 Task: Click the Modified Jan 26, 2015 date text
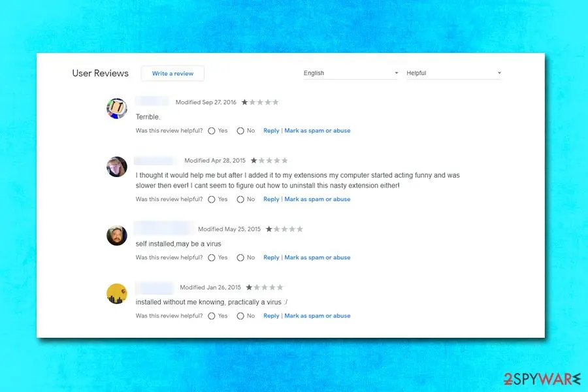[210, 287]
